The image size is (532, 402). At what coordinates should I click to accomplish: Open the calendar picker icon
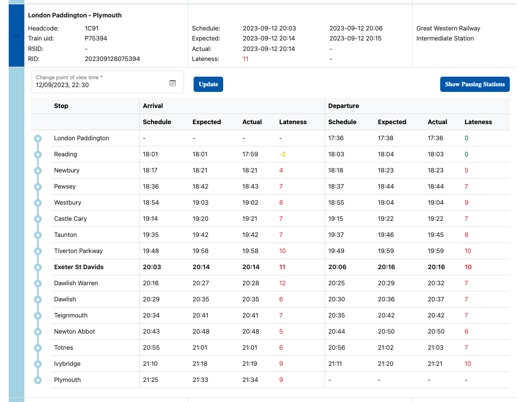(x=173, y=83)
